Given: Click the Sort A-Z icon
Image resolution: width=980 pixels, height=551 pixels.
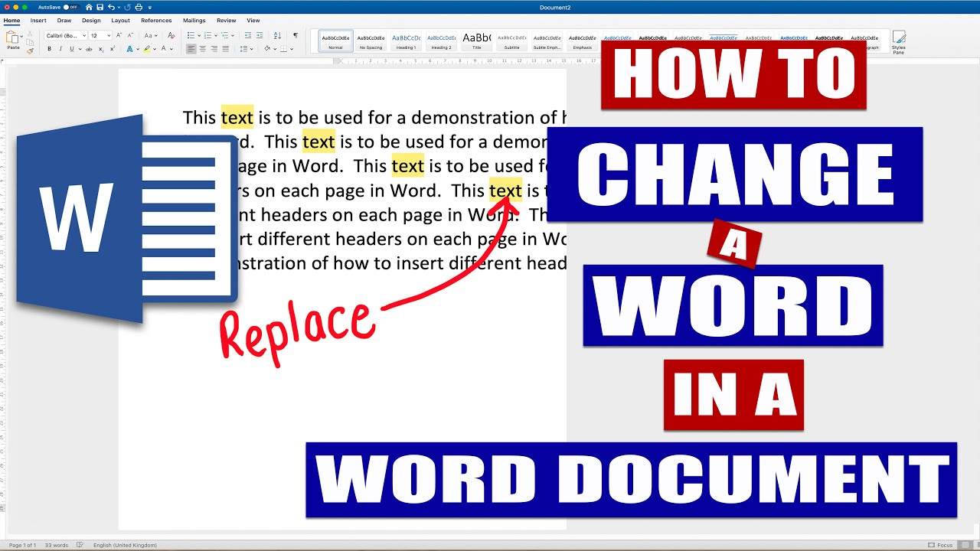Looking at the screenshot, I should coord(278,36).
